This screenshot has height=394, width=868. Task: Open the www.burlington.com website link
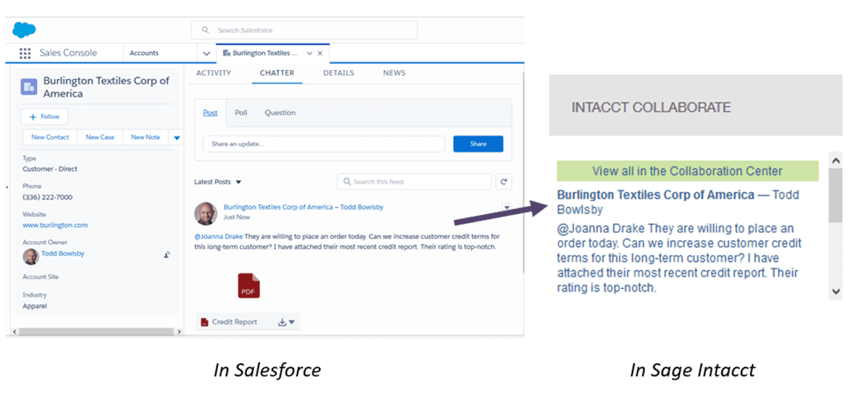pyautogui.click(x=55, y=225)
